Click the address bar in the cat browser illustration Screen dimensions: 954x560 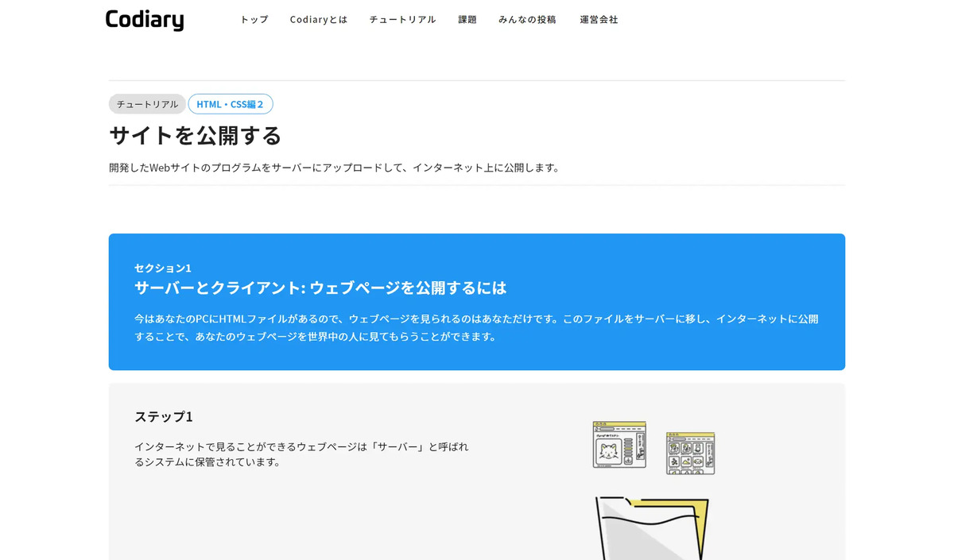[x=607, y=428]
